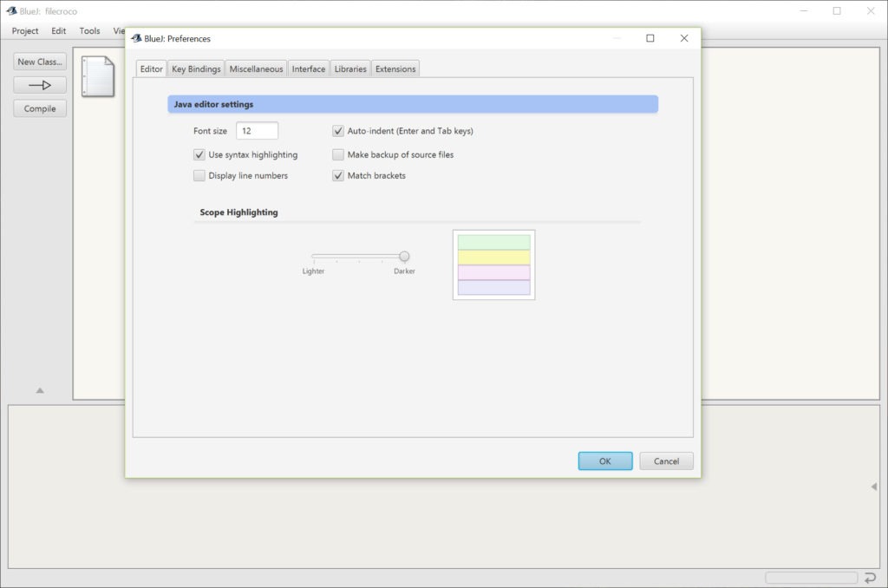Click the progress bar in the status area
888x588 pixels.
(x=811, y=578)
